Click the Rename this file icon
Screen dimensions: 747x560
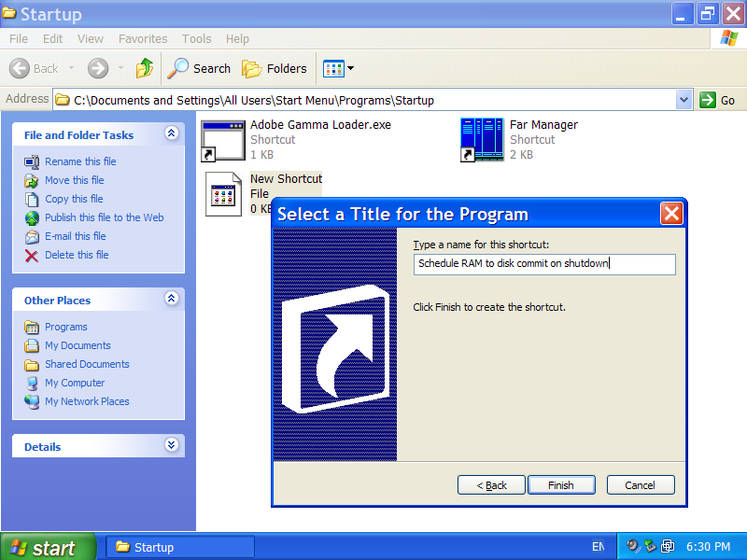(32, 161)
